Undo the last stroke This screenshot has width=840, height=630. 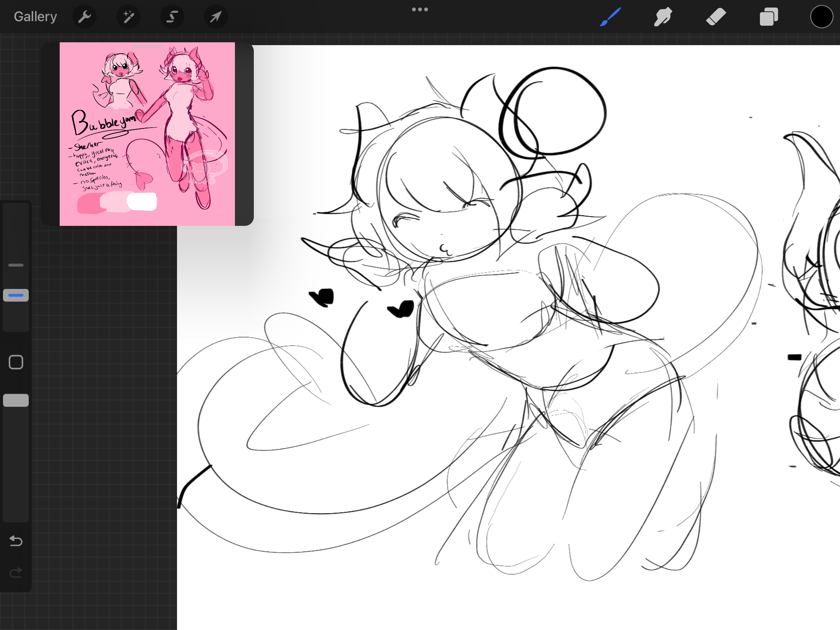click(x=16, y=541)
